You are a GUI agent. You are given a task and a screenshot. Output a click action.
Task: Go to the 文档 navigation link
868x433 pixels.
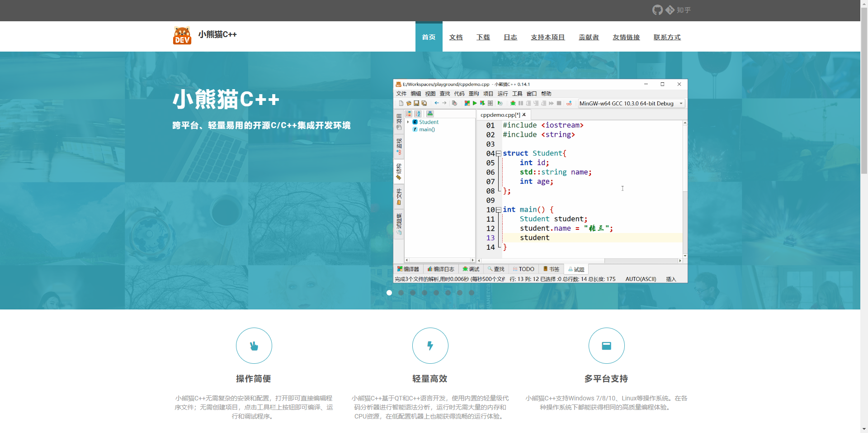point(456,37)
